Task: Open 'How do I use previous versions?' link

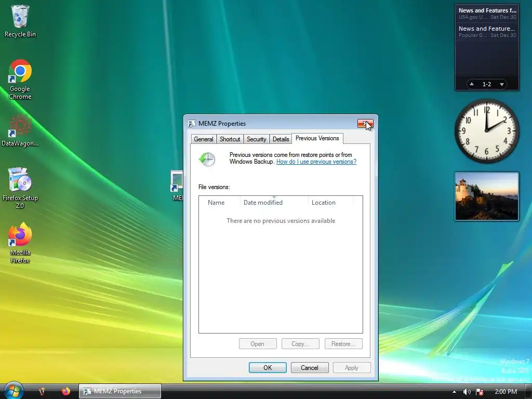Action: point(316,162)
